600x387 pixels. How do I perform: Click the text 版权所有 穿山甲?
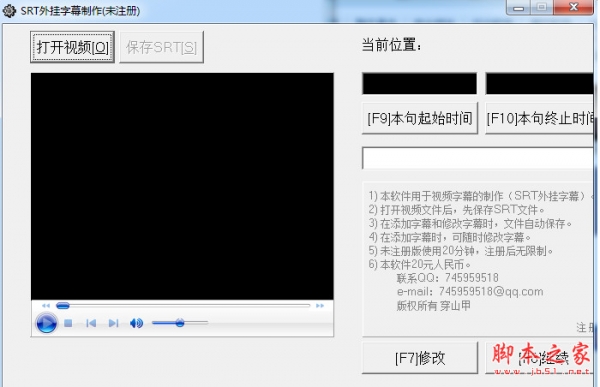tap(434, 306)
